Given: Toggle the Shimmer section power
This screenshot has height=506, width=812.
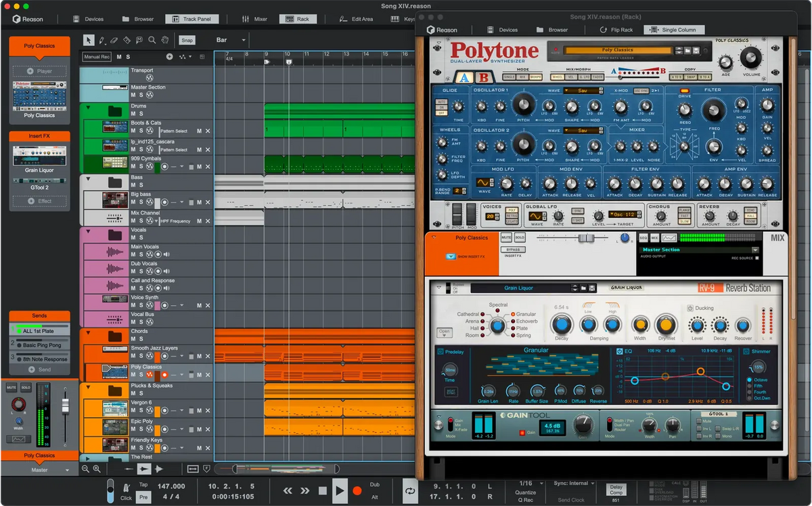Looking at the screenshot, I should [746, 352].
